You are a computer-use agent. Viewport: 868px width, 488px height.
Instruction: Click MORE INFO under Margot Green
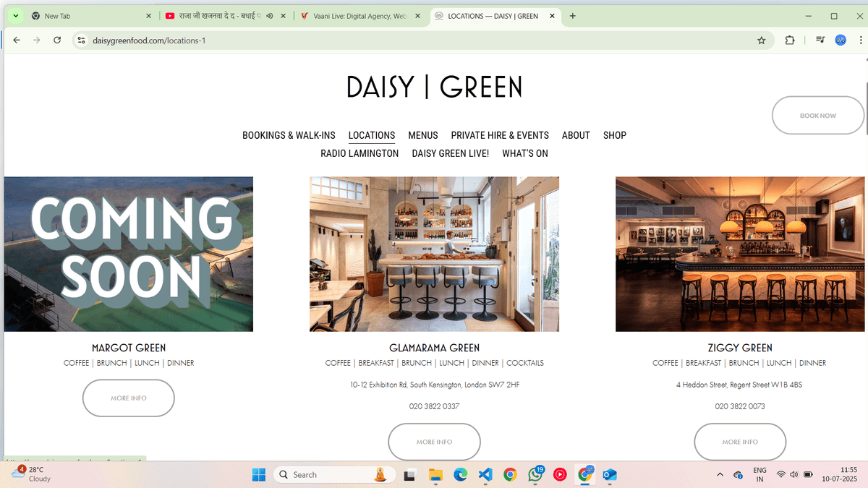pyautogui.click(x=129, y=398)
